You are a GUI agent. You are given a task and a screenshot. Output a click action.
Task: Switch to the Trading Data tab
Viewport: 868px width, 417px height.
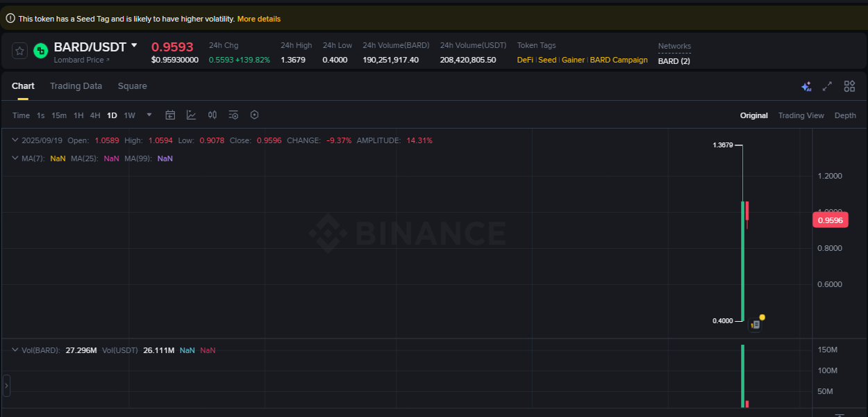point(76,85)
